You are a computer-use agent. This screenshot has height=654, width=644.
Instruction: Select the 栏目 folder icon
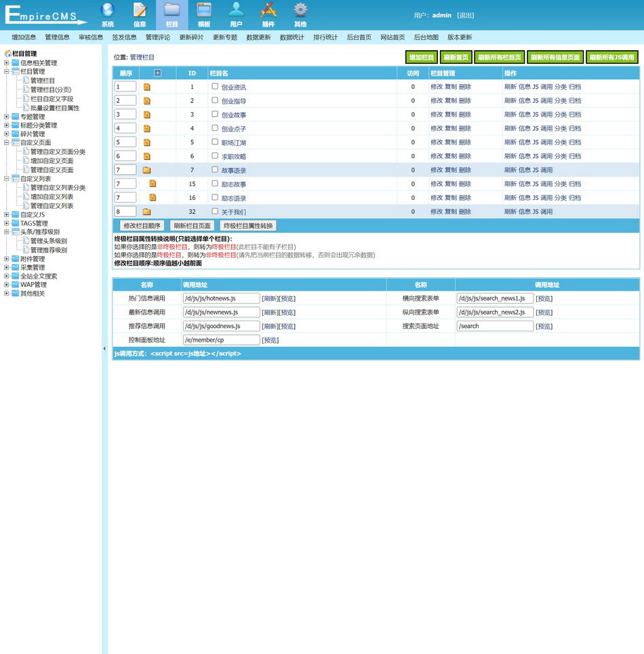[172, 10]
